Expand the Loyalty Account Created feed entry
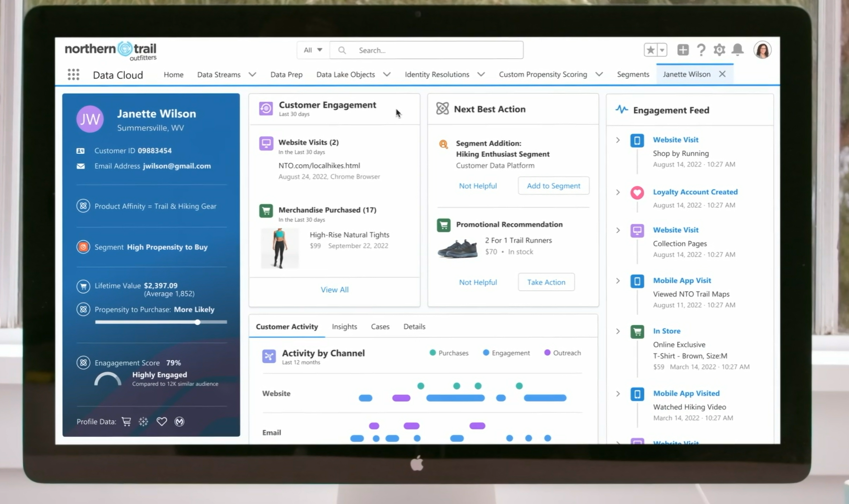Image resolution: width=849 pixels, height=504 pixels. (x=618, y=192)
